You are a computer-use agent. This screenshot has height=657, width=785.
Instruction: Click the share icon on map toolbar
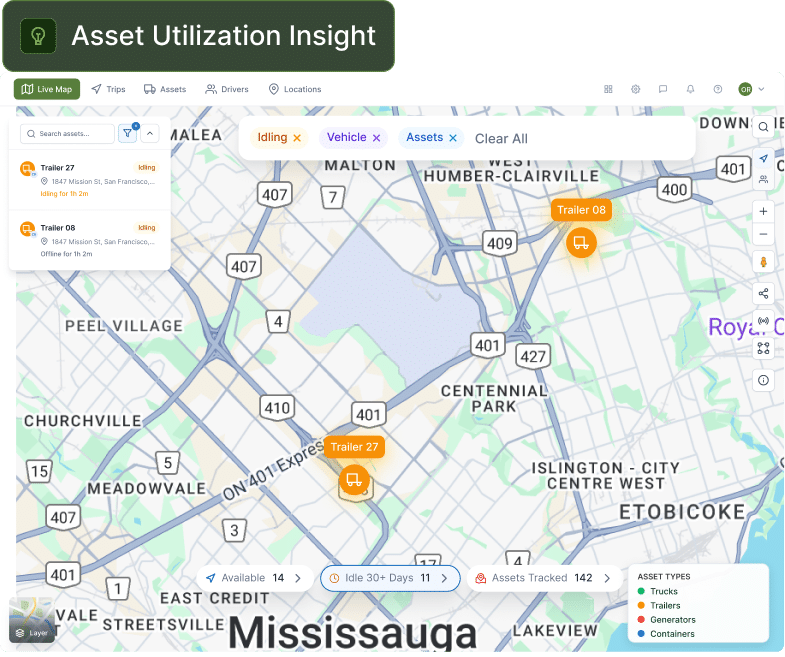tap(763, 293)
